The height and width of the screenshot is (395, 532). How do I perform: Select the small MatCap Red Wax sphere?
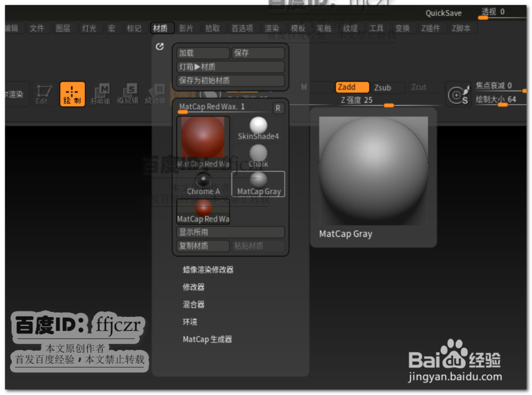(x=203, y=212)
